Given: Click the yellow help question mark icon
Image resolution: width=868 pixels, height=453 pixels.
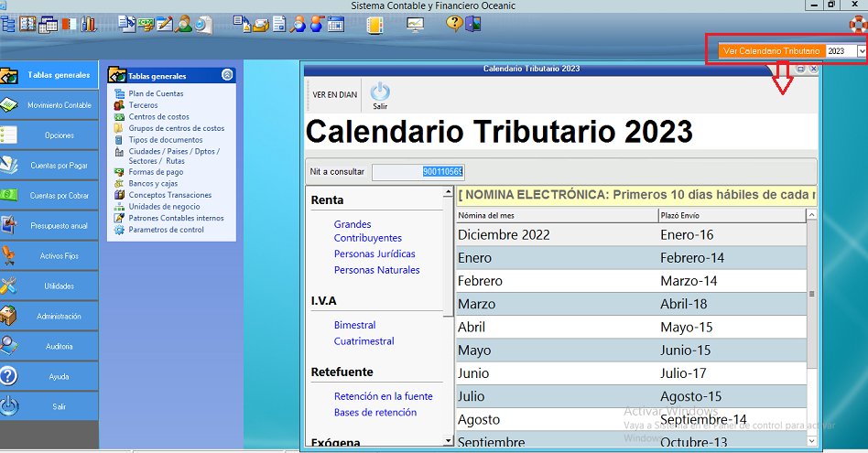Looking at the screenshot, I should click(455, 25).
